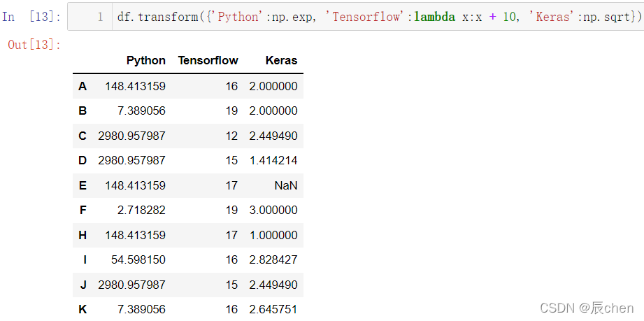644x321 pixels.
Task: Click row index label K
Action: [83, 309]
